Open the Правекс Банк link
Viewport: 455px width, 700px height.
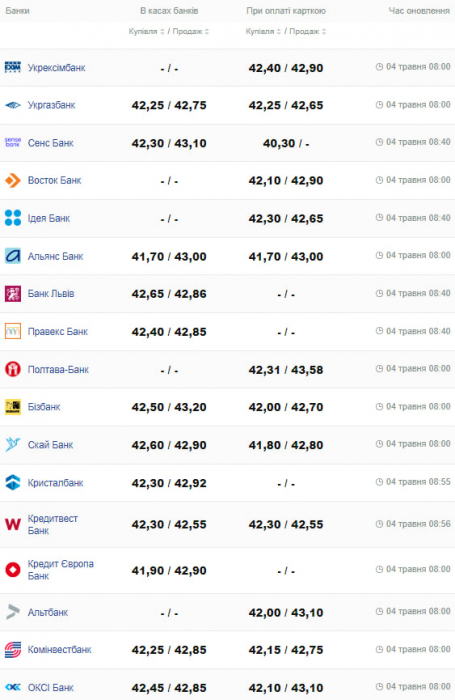pyautogui.click(x=58, y=332)
